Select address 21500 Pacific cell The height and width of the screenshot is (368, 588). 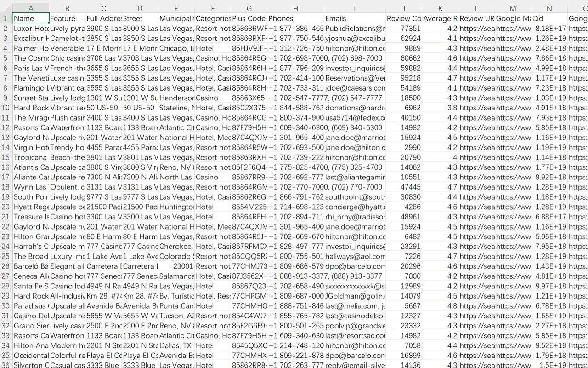[x=103, y=207]
